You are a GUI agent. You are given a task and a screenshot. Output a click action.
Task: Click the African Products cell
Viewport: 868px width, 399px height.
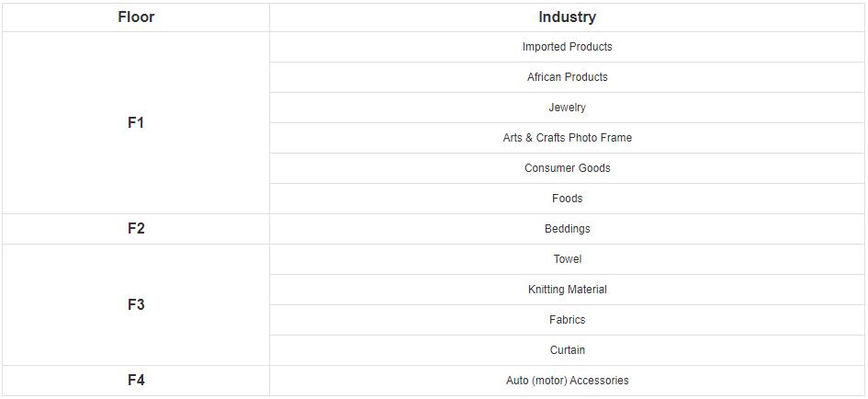tap(567, 77)
